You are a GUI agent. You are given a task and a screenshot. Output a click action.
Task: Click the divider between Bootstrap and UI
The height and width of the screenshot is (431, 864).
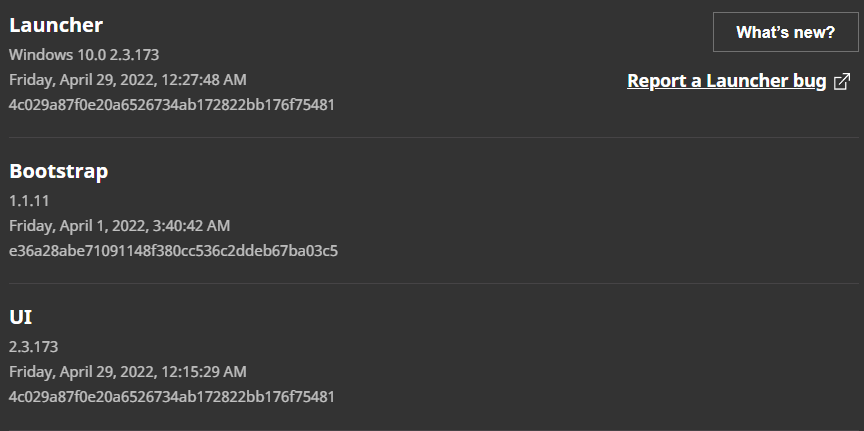click(432, 283)
